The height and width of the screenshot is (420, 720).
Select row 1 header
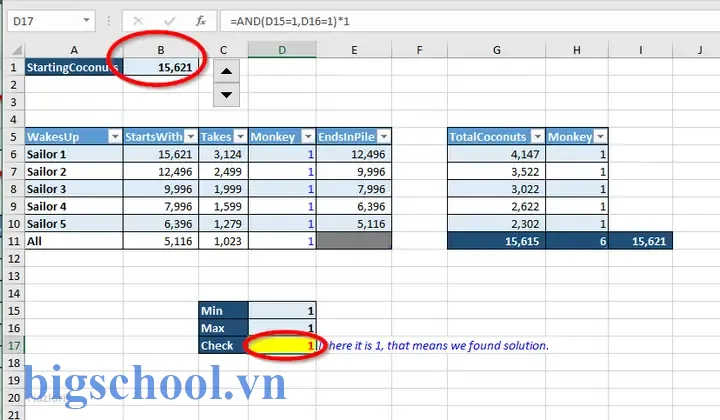(13, 67)
